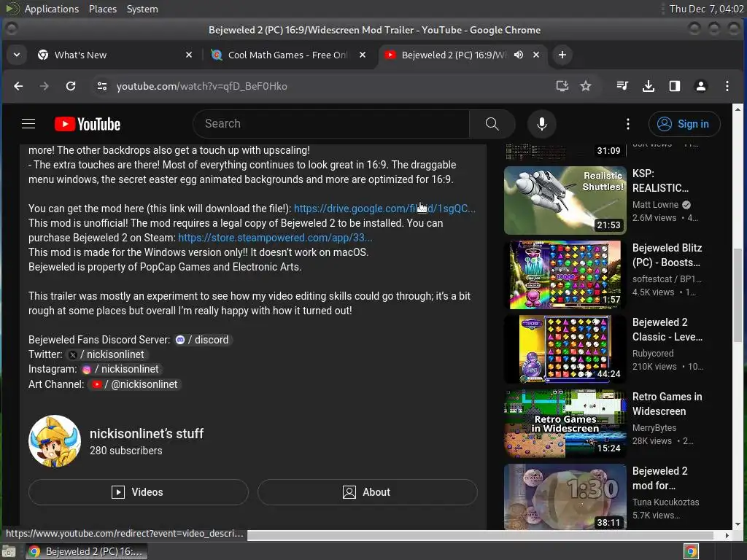Image resolution: width=747 pixels, height=560 pixels.
Task: Click the KSP: REALISTIC video title
Action: click(x=660, y=181)
